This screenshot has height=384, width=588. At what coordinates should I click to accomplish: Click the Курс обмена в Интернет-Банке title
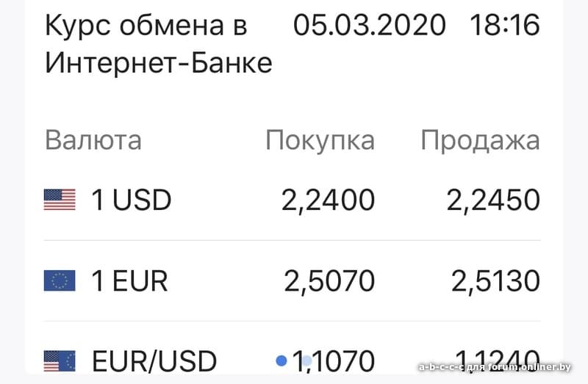point(158,44)
